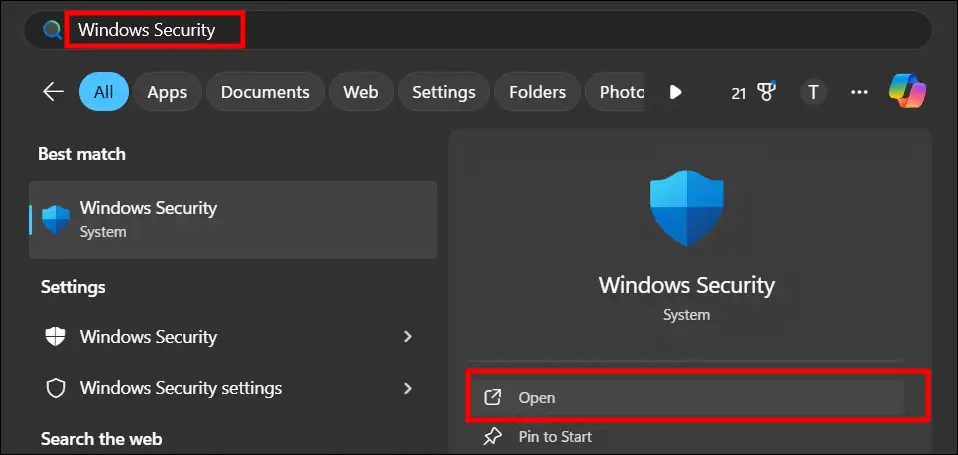
Task: Click the 21 rewards points count
Action: point(739,93)
